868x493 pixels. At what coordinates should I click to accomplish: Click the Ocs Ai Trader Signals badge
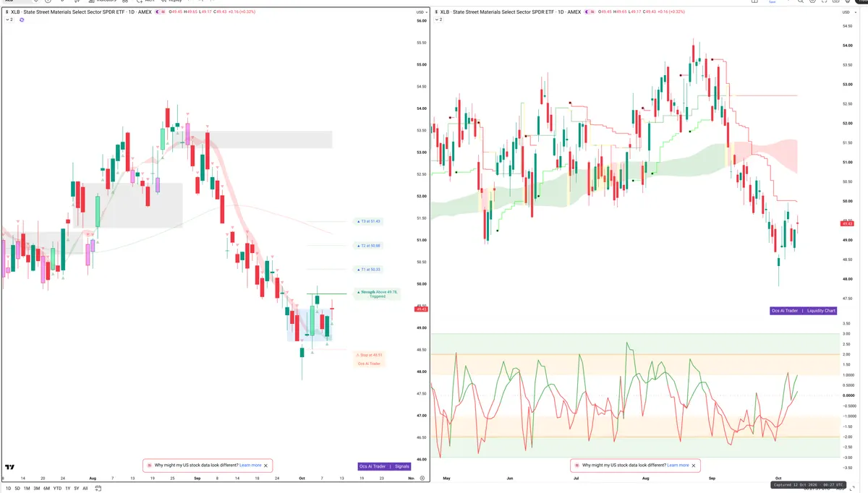384,466
